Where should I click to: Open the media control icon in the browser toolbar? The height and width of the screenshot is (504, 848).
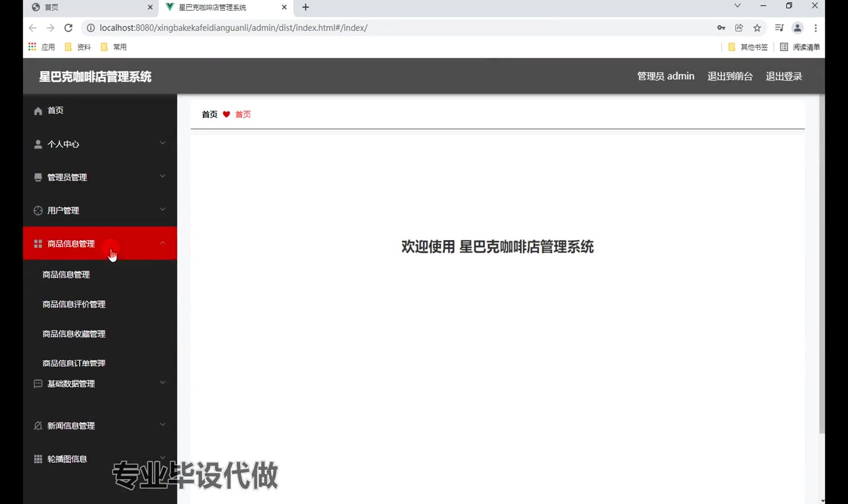779,28
